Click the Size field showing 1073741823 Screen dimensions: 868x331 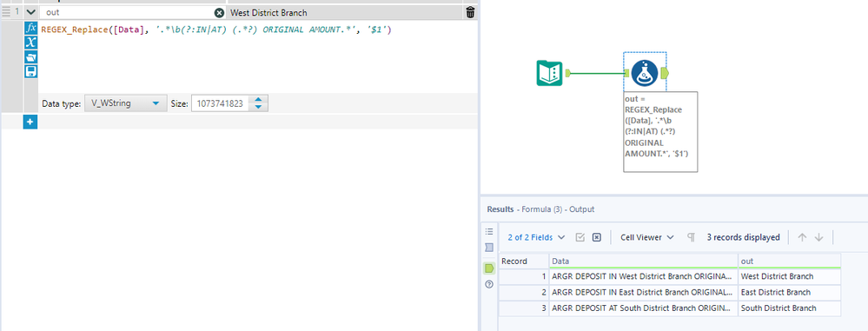[x=220, y=103]
